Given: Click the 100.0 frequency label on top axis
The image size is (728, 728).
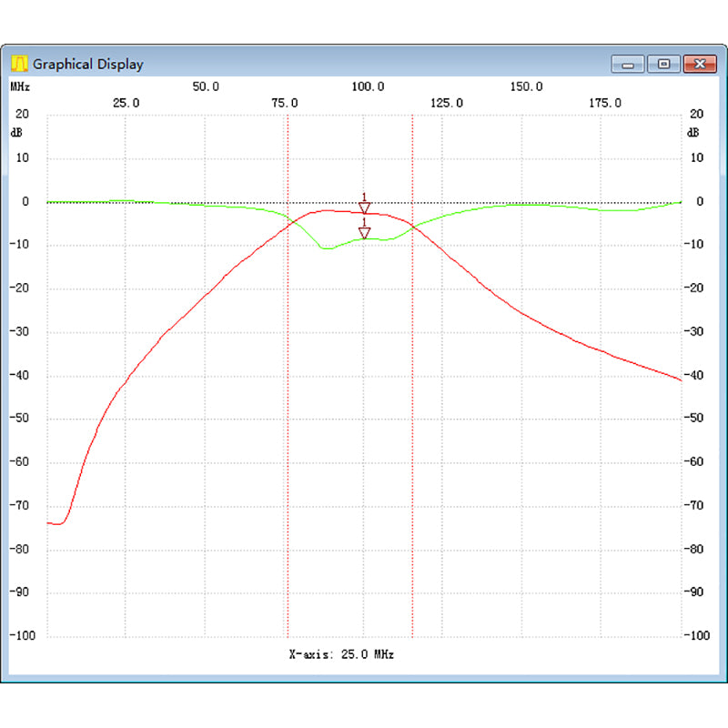Looking at the screenshot, I should (x=367, y=86).
